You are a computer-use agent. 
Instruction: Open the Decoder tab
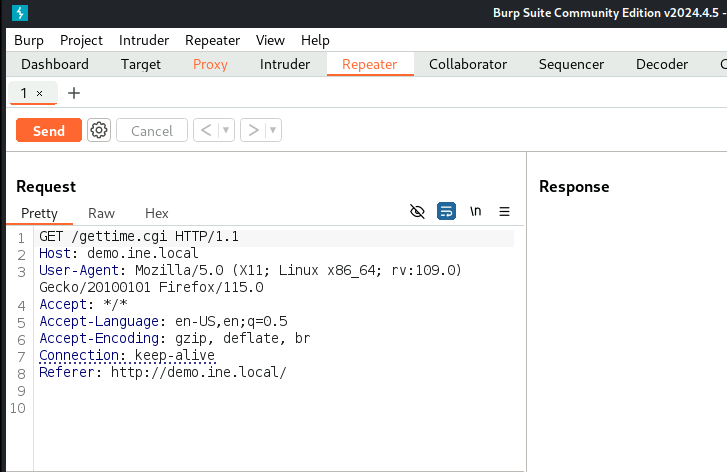coord(662,64)
